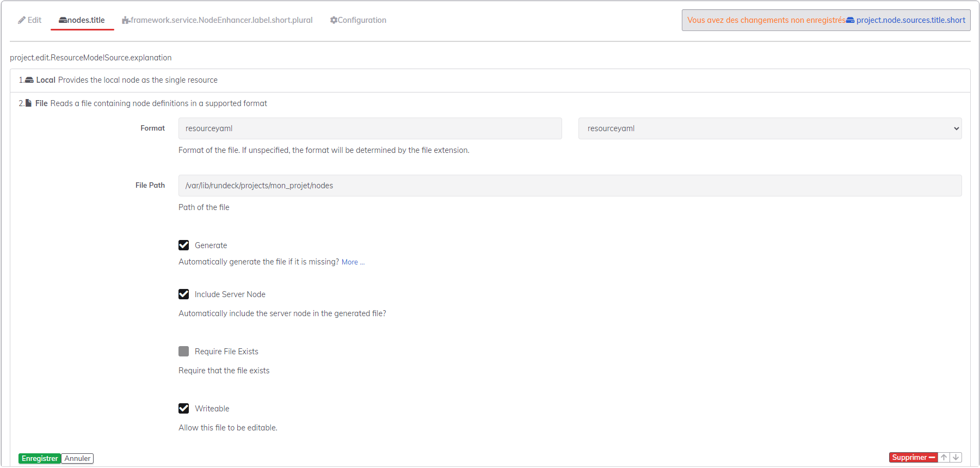This screenshot has height=468, width=980.
Task: Uncheck Include Server Node checkbox
Action: [x=184, y=294]
